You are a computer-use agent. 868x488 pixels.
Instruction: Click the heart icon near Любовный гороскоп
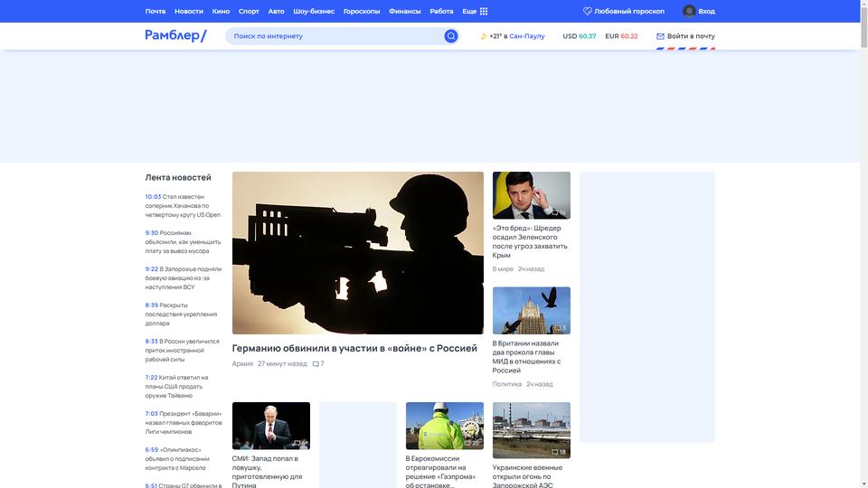point(588,11)
